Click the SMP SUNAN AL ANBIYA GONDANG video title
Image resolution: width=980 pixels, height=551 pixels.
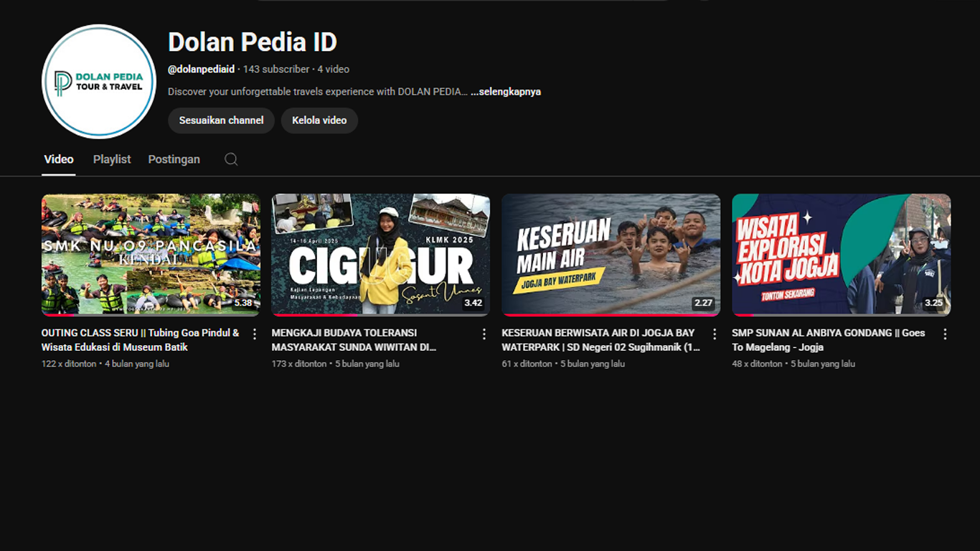827,339
